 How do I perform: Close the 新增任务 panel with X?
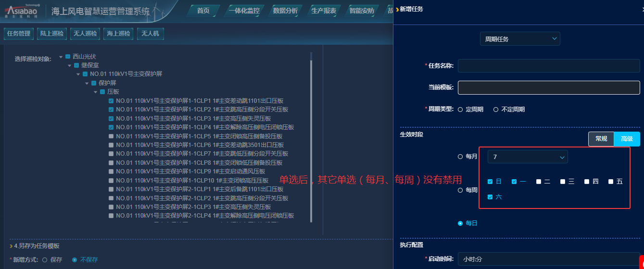tap(642, 9)
